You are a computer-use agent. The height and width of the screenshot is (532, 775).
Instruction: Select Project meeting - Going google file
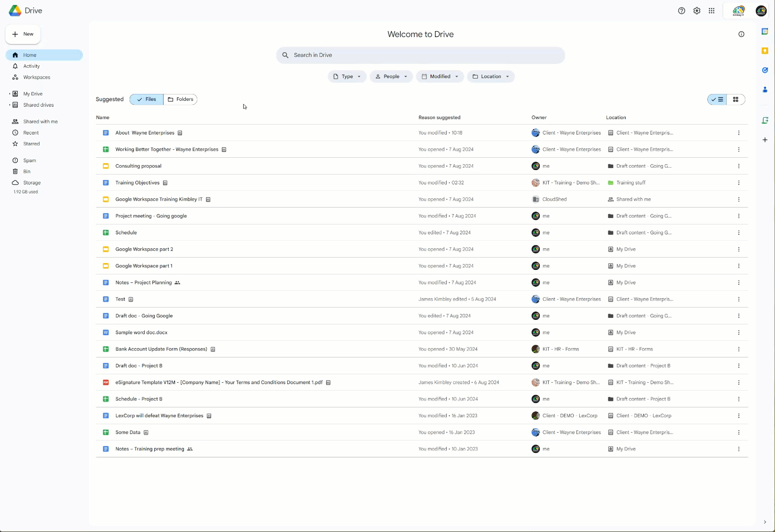click(422, 216)
